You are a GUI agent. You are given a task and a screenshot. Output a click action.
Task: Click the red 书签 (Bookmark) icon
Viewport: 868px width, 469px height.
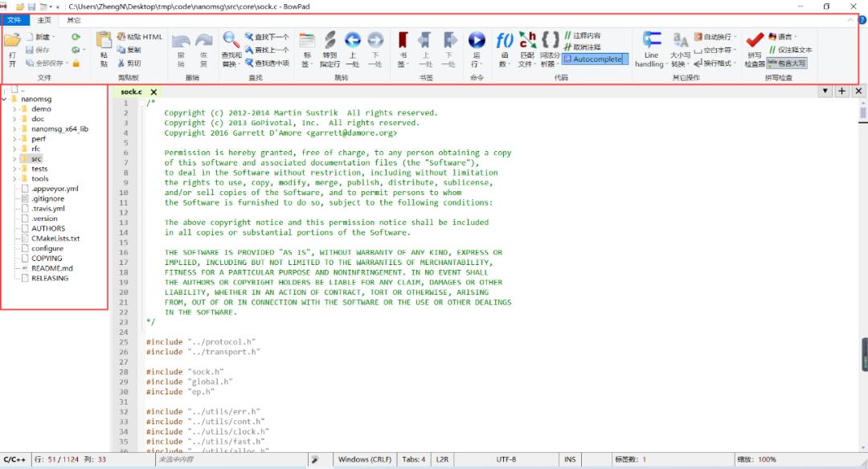(x=403, y=40)
